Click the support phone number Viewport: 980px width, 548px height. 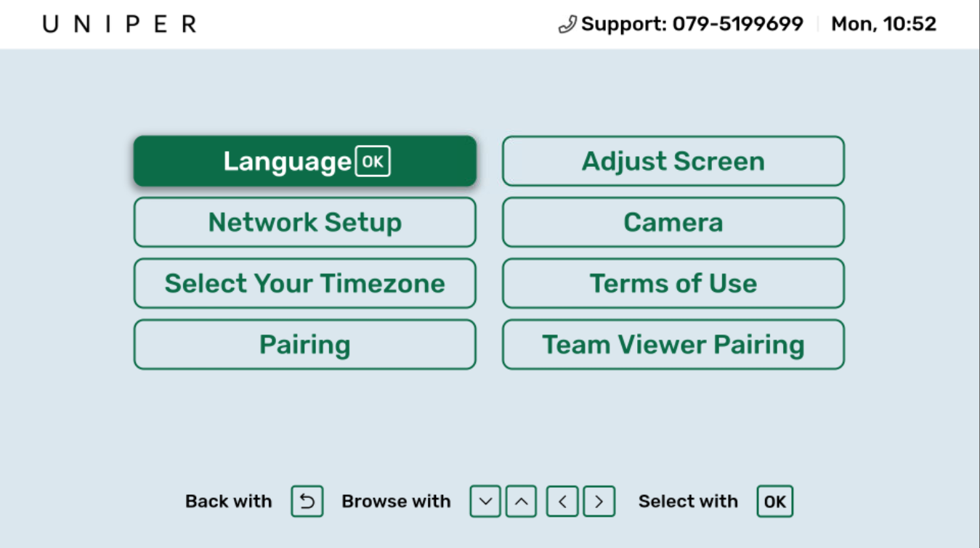[x=737, y=24]
